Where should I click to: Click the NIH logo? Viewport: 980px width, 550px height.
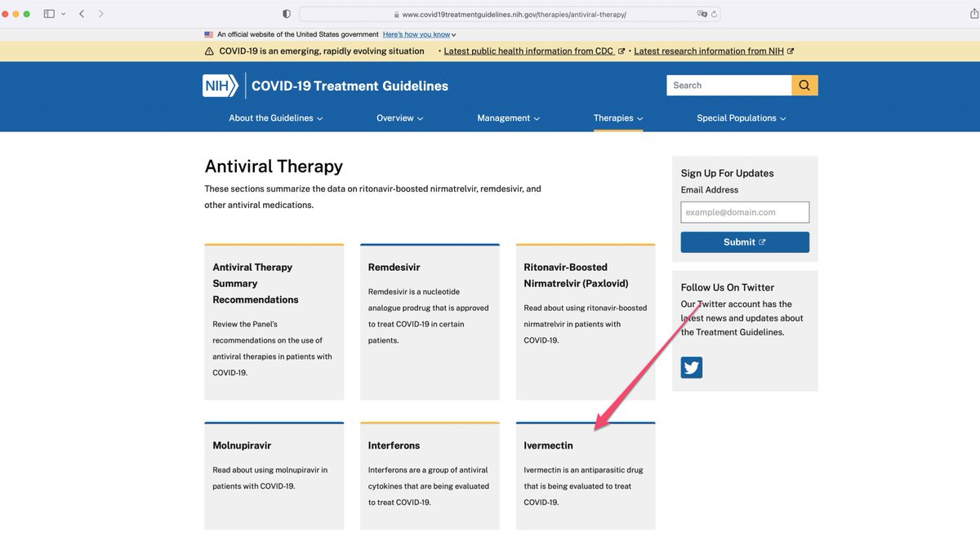click(x=220, y=86)
